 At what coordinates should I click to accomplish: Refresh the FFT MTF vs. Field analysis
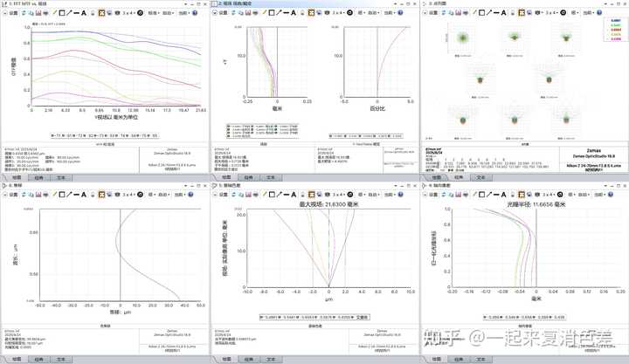24,13
